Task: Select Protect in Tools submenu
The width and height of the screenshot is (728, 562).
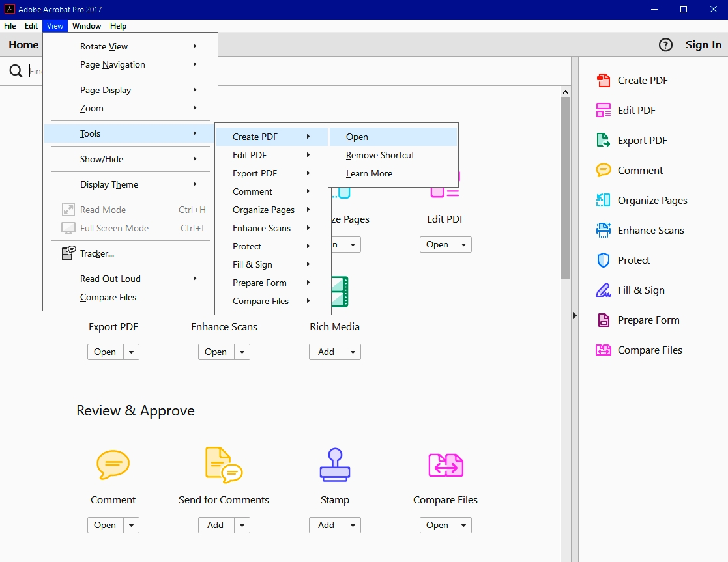Action: tap(272, 246)
